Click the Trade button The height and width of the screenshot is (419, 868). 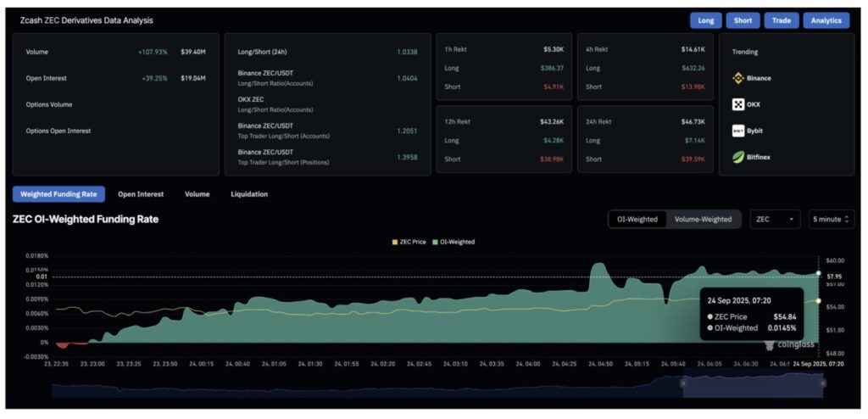pos(781,20)
